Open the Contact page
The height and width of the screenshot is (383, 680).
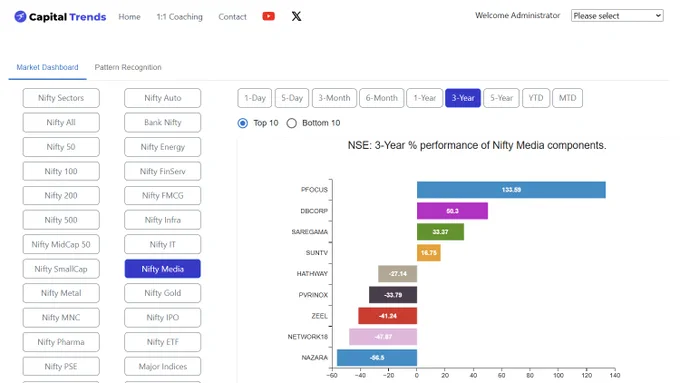(232, 16)
